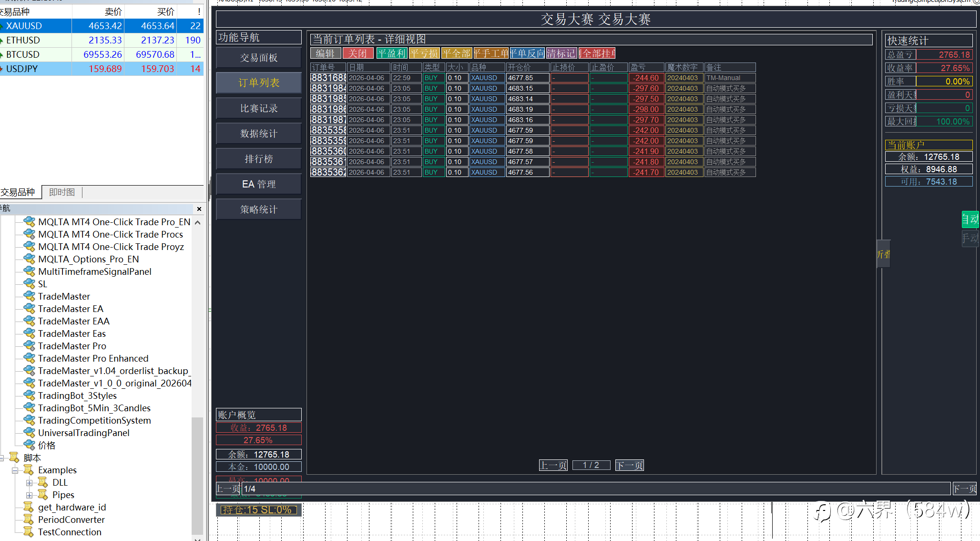Click the TradeMaster Pro expert advisor icon

coord(29,346)
